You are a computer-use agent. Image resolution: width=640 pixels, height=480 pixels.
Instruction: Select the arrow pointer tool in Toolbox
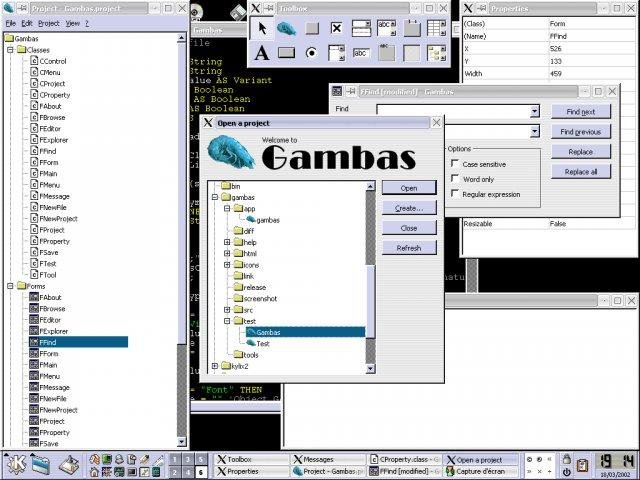point(261,29)
